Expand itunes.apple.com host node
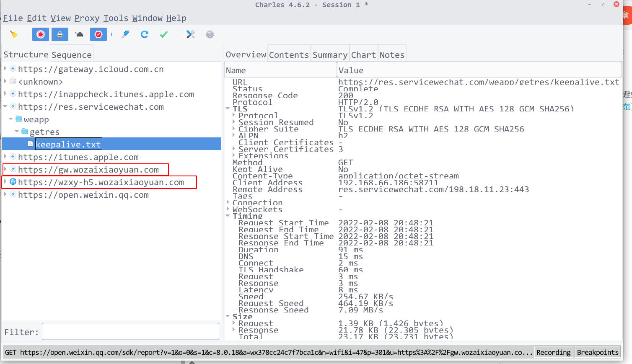The height and width of the screenshot is (364, 632). click(5, 157)
